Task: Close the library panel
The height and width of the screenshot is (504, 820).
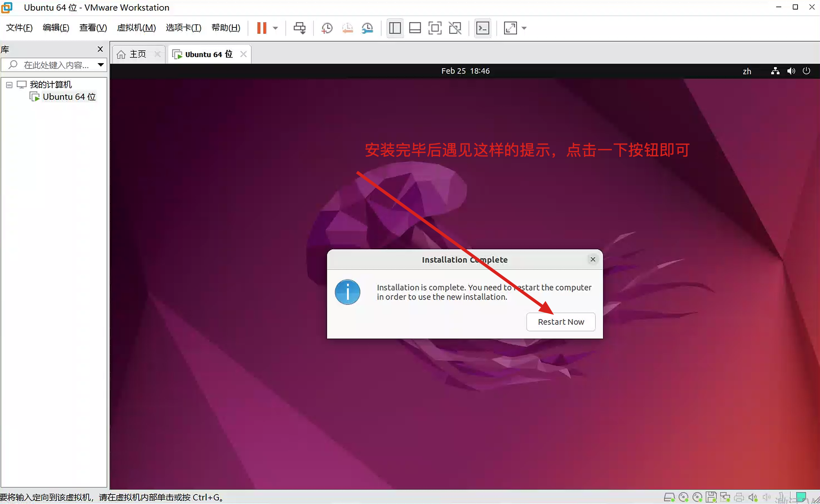Action: (100, 49)
